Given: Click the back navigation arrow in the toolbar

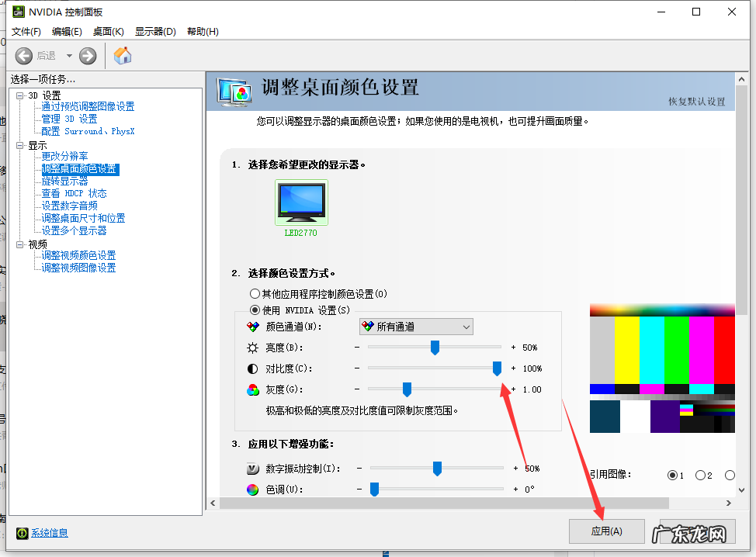Looking at the screenshot, I should pos(23,55).
